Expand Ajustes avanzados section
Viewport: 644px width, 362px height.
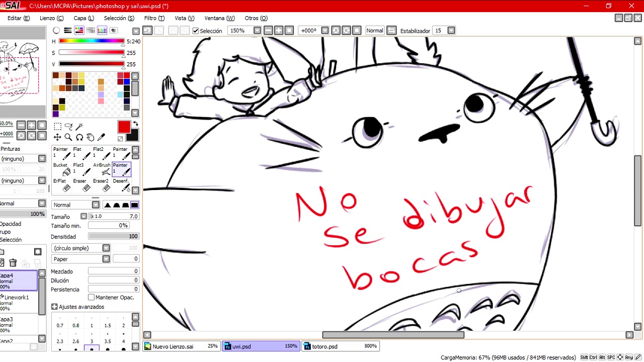point(54,307)
